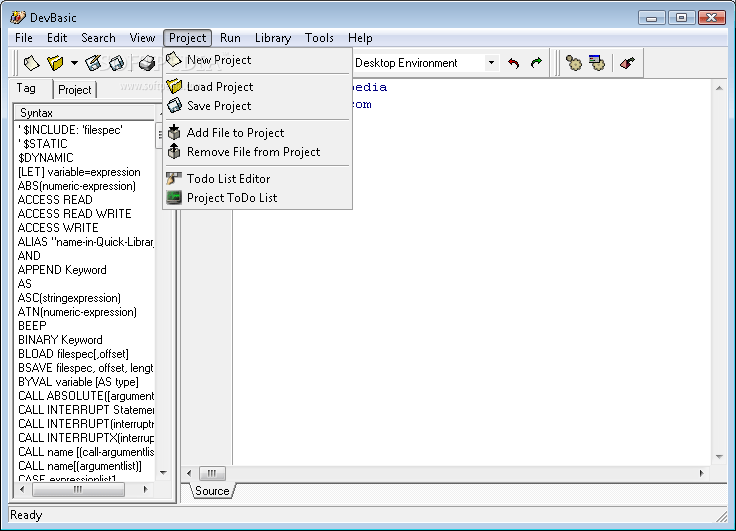736x531 pixels.
Task: Click the green redo arrow icon
Action: (536, 63)
